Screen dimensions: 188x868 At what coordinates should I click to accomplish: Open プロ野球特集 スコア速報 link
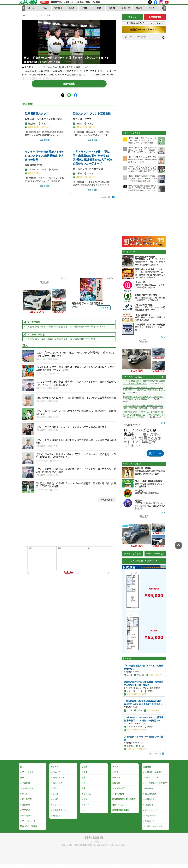click(28, 327)
